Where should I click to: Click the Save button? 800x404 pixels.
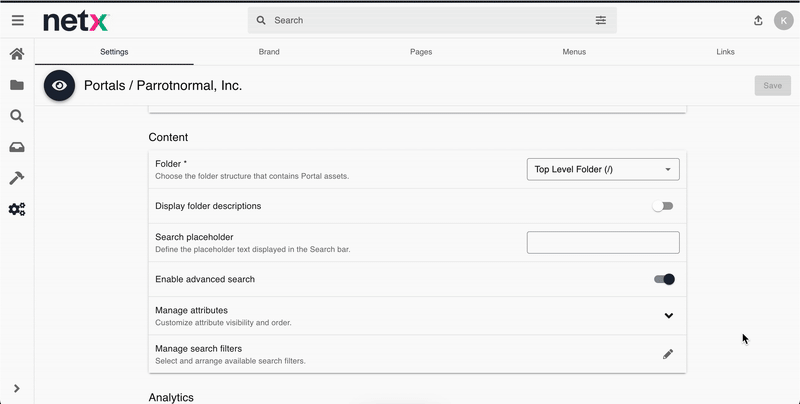(x=772, y=86)
